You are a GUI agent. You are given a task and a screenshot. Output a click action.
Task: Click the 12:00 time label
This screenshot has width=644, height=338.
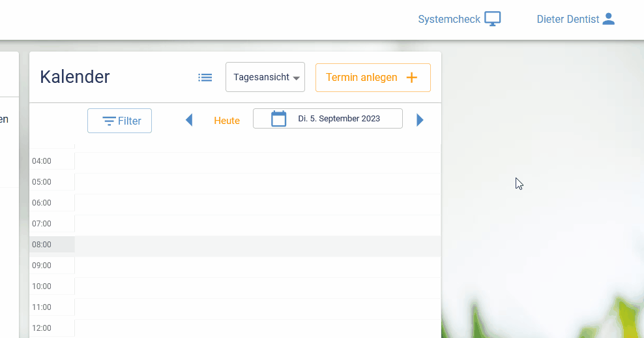click(x=42, y=328)
